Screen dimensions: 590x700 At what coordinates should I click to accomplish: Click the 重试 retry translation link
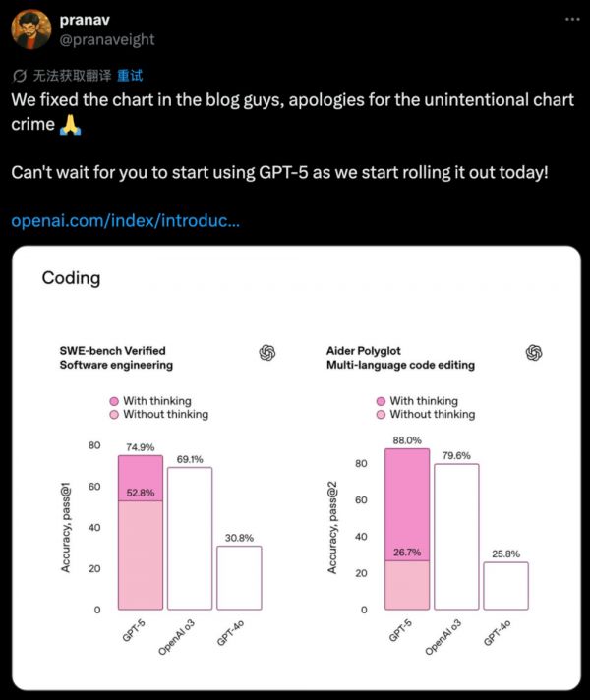click(x=130, y=75)
